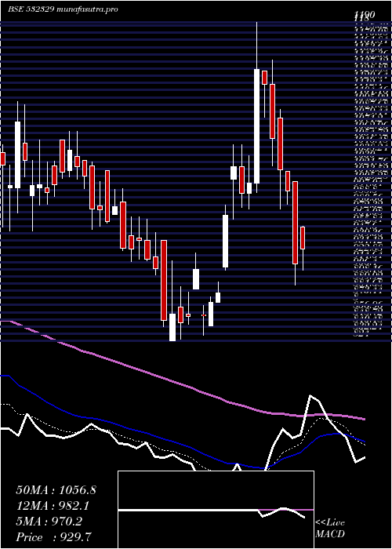This screenshot has width=392, height=549.
Task: Select the 50MA : 1056.8 value
Action: pyautogui.click(x=56, y=490)
